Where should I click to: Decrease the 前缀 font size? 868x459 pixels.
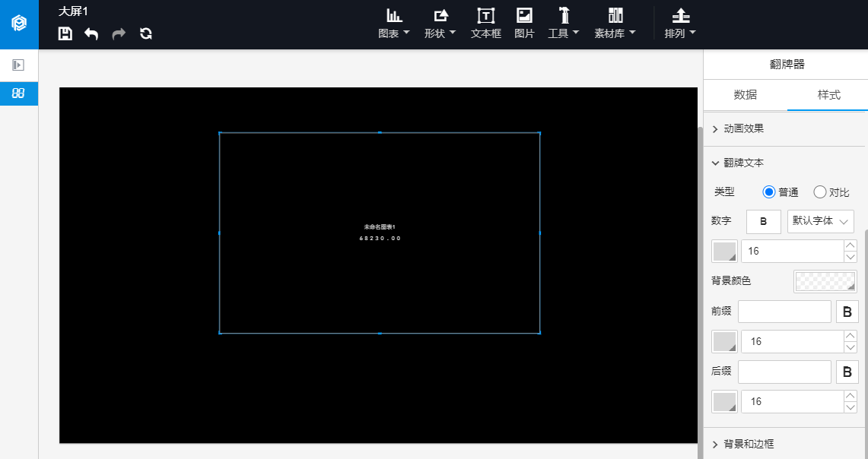point(851,347)
